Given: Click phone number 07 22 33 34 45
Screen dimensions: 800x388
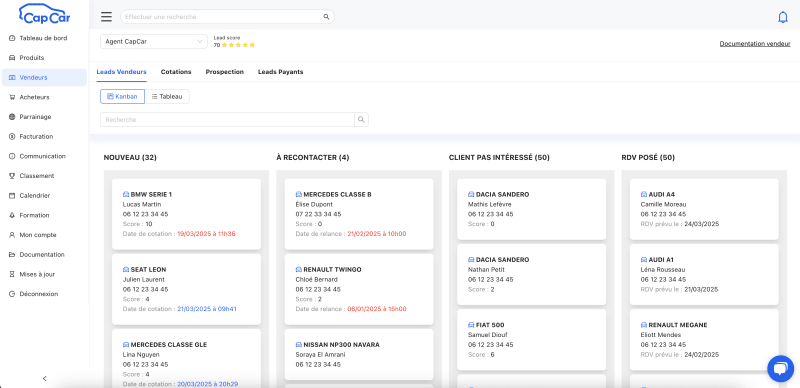Looking at the screenshot, I should 318,214.
